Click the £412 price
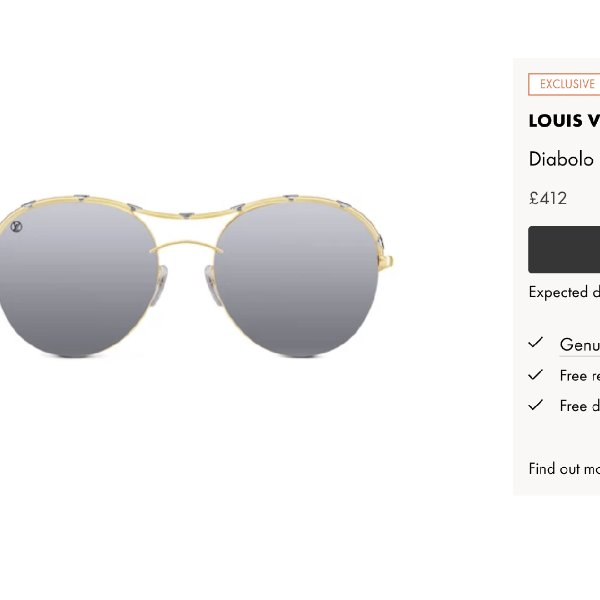Screen dimensions: 600x600 pyautogui.click(x=548, y=198)
